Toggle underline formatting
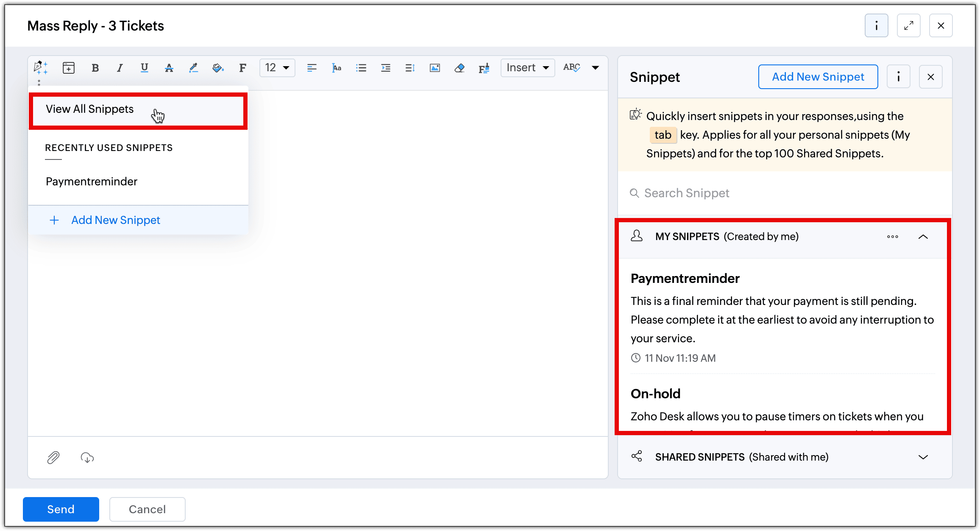 (x=144, y=68)
